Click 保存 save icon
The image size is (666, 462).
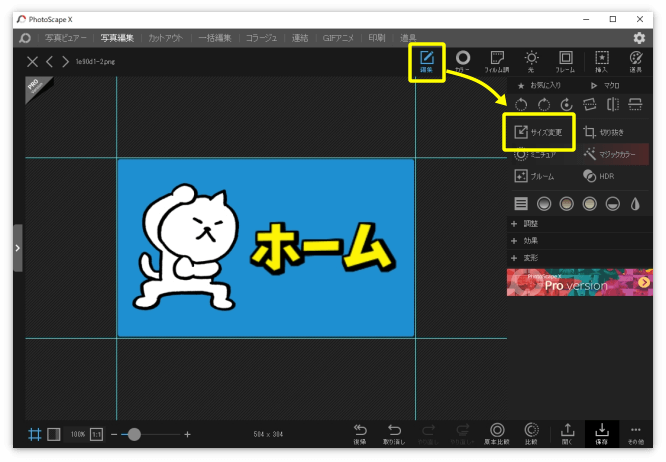(602, 434)
